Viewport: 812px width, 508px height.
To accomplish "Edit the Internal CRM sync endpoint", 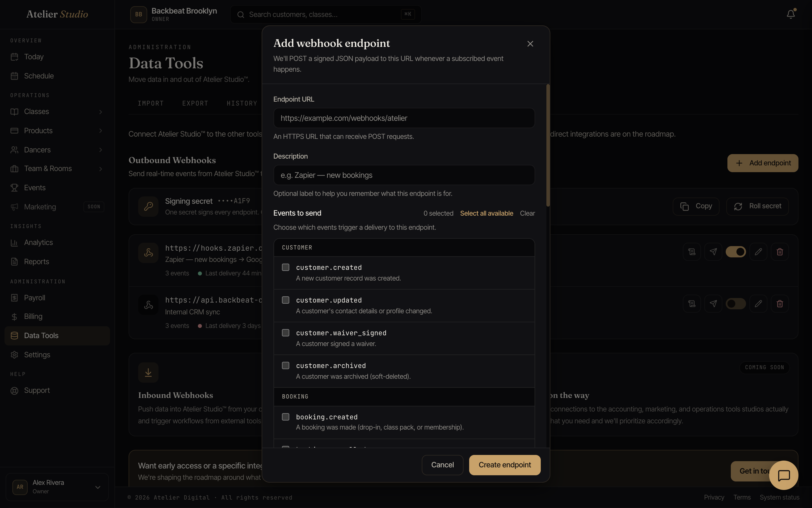I will point(758,304).
